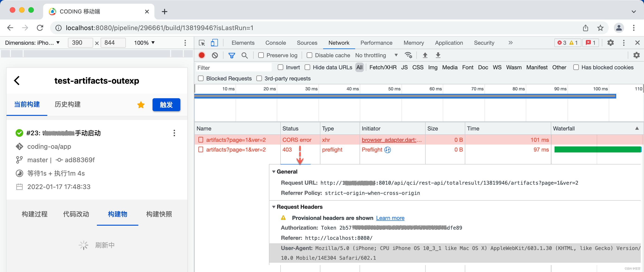644x272 pixels.
Task: Open build #23 three-dot menu
Action: click(174, 133)
